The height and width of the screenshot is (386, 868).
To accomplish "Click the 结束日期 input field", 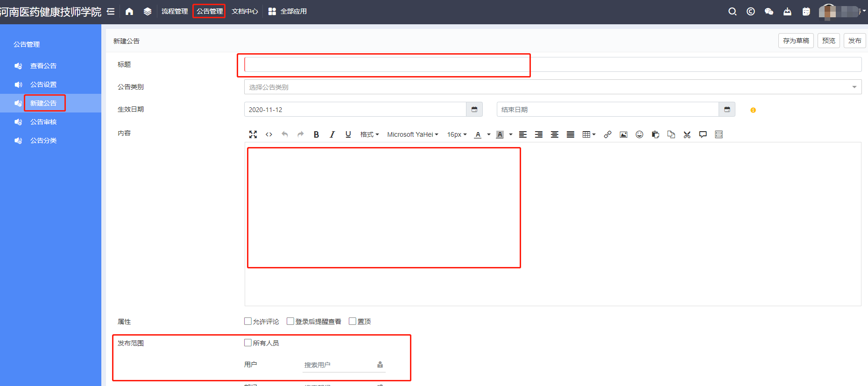I will [608, 109].
